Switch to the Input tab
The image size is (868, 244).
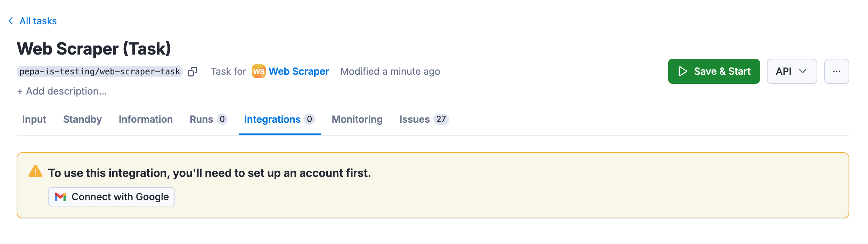(x=34, y=119)
